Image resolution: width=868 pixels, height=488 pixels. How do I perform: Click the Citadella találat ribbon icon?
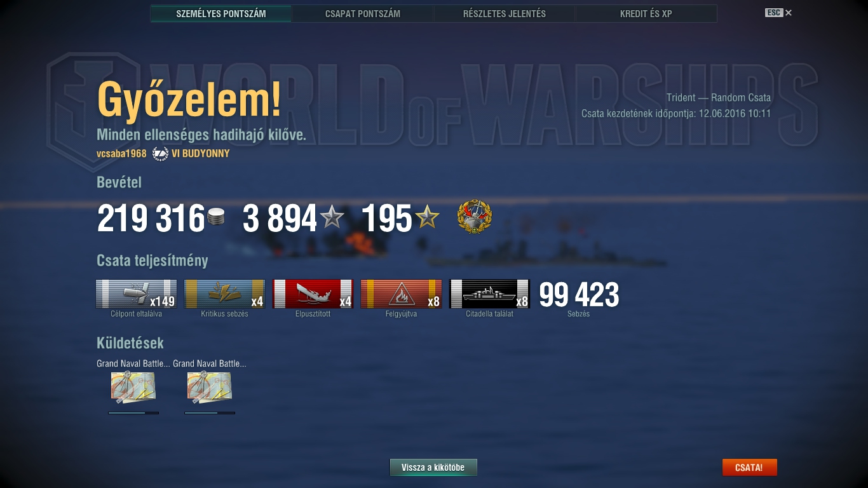[x=489, y=294]
